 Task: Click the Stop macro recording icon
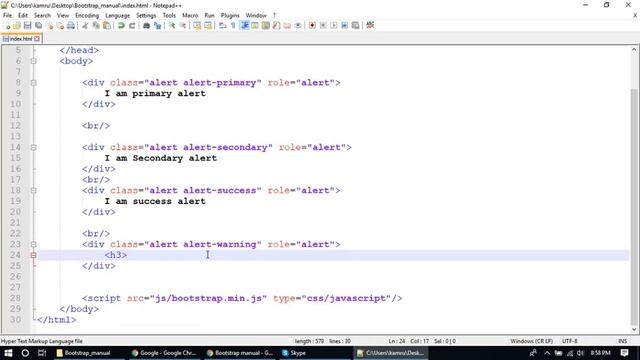(323, 25)
